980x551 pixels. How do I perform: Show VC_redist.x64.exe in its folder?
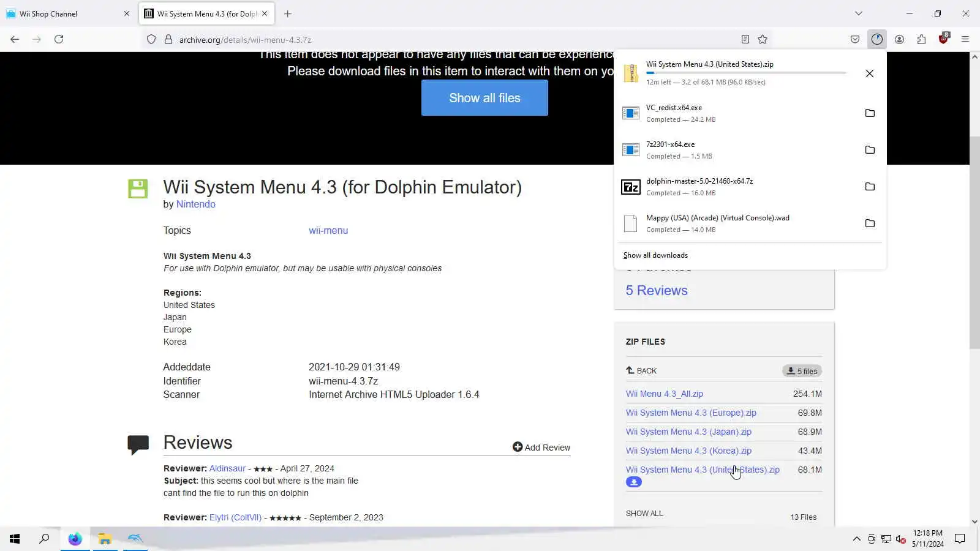click(x=870, y=113)
